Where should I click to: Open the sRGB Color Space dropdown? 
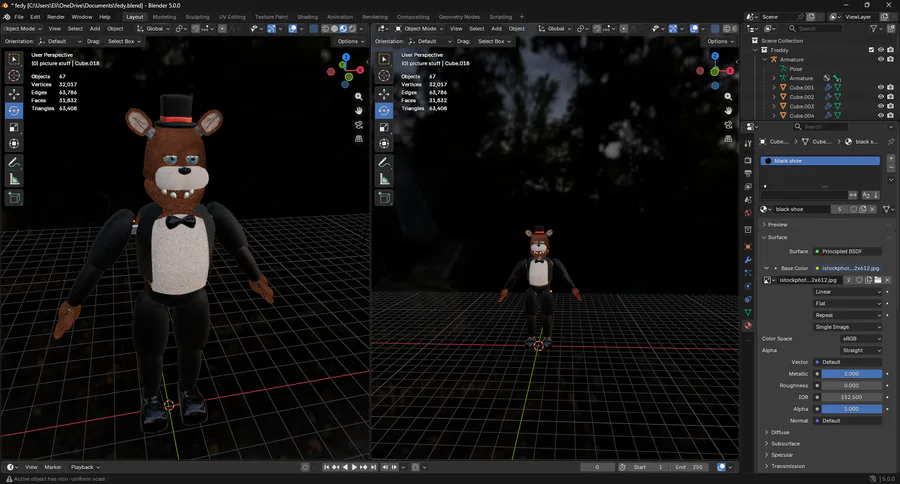tap(861, 339)
